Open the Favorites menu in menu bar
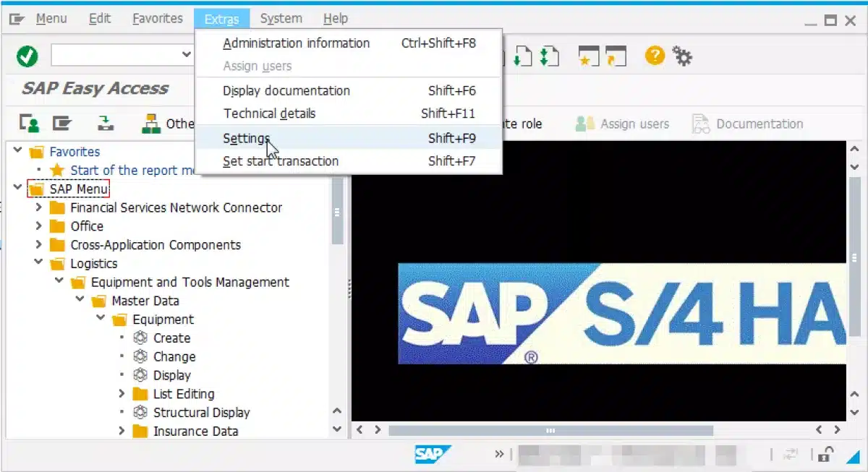Screen dimensions: 868x472 (x=158, y=19)
